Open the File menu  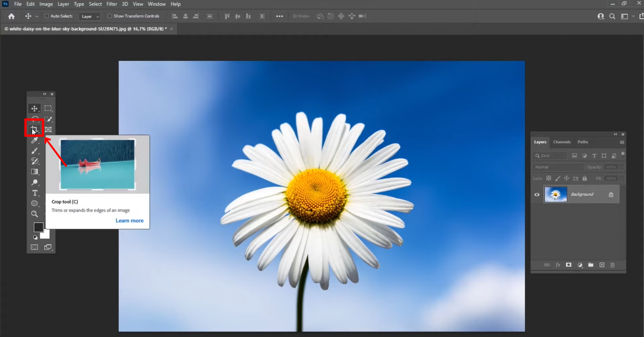pyautogui.click(x=18, y=4)
